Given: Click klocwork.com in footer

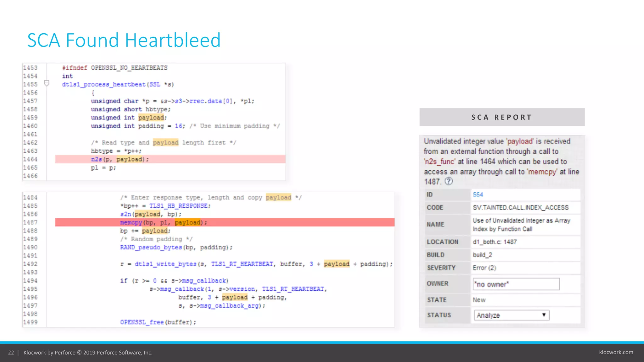Looking at the screenshot, I should point(616,352).
